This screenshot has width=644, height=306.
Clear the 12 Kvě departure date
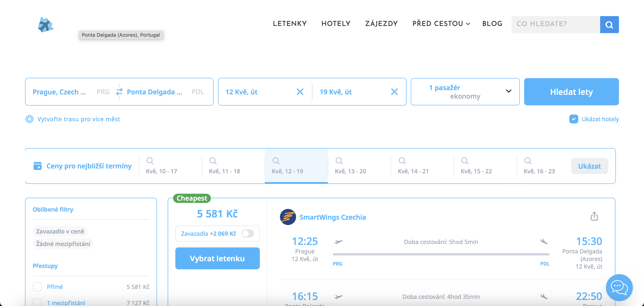tap(300, 92)
